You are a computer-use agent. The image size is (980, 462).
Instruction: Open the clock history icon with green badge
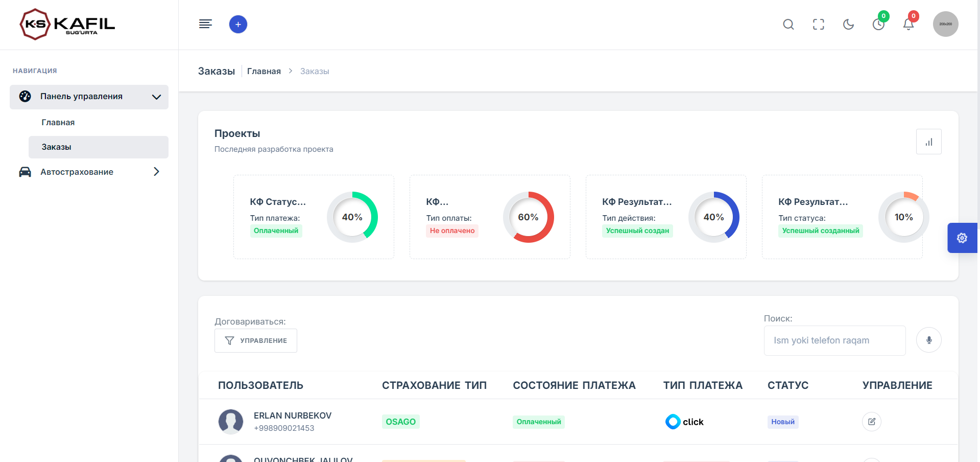(x=878, y=24)
